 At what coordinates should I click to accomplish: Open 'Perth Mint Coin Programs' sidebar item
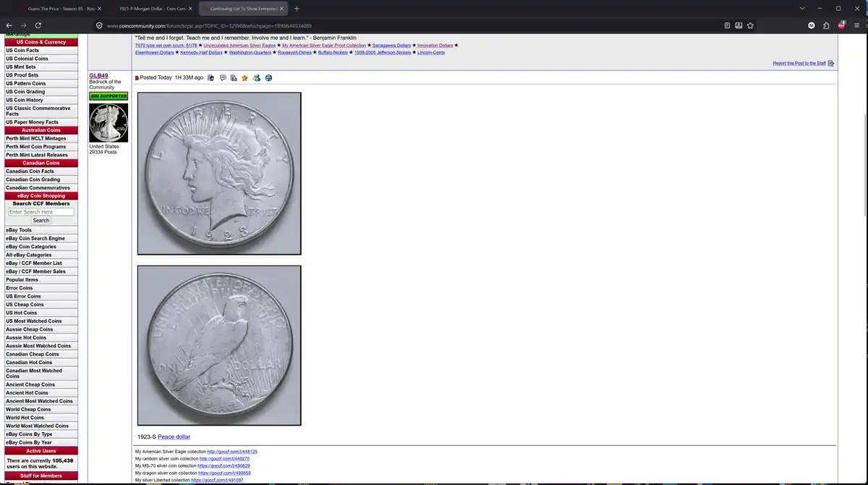[41, 147]
